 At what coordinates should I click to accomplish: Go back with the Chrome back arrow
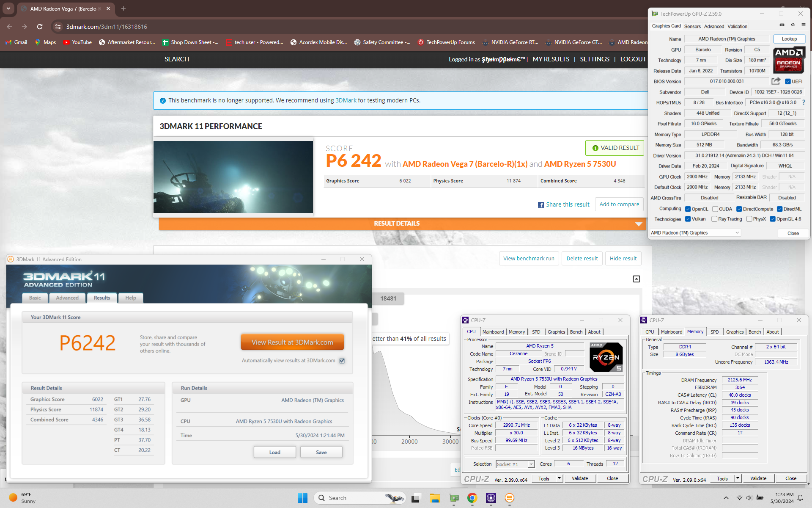click(9, 27)
